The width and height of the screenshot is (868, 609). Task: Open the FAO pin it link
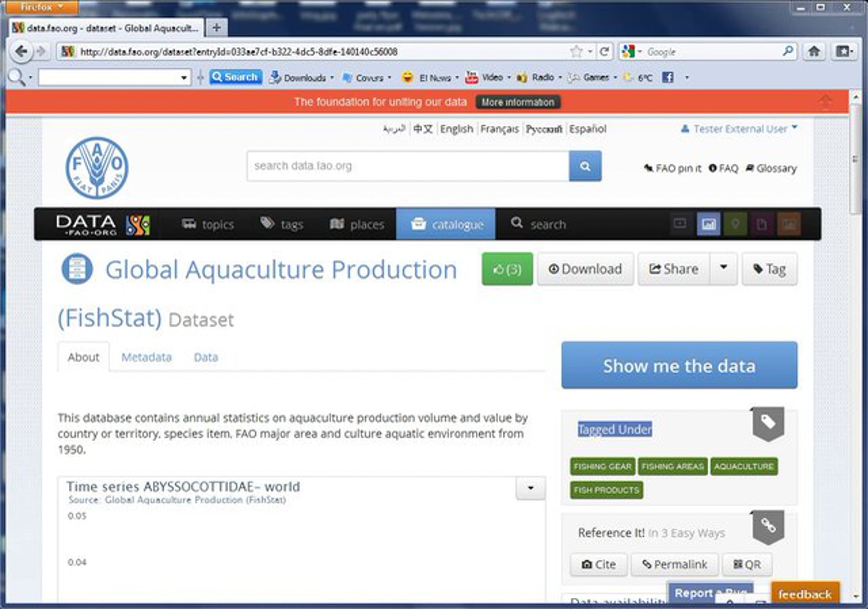point(673,168)
